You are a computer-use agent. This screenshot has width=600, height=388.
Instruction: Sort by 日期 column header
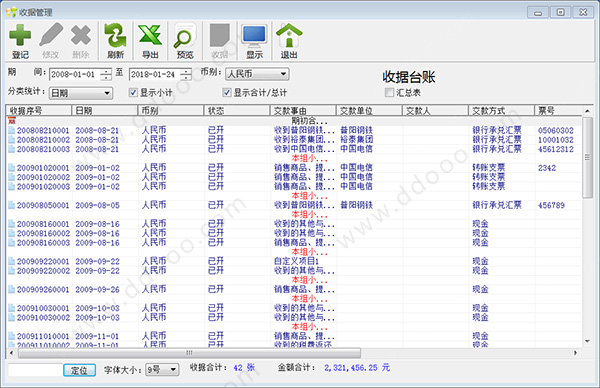click(104, 111)
